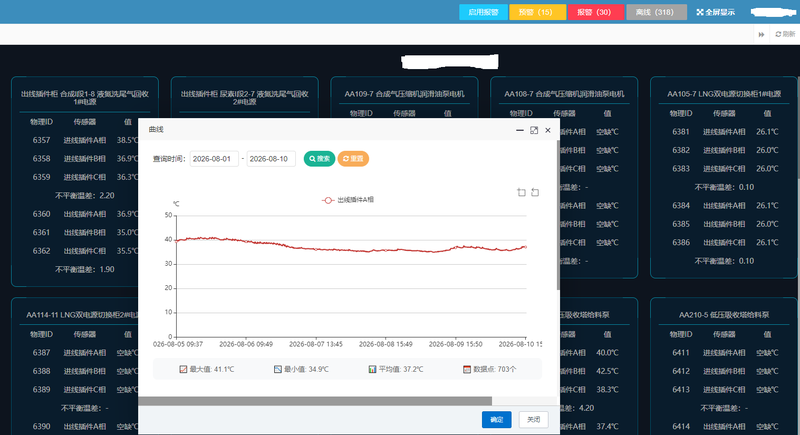Open the 离线 (318) offline list

click(x=656, y=12)
